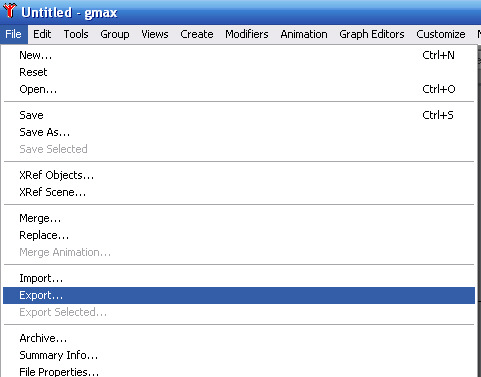Image resolution: width=481 pixels, height=377 pixels.
Task: Select Import... menu entry
Action: tap(239, 278)
